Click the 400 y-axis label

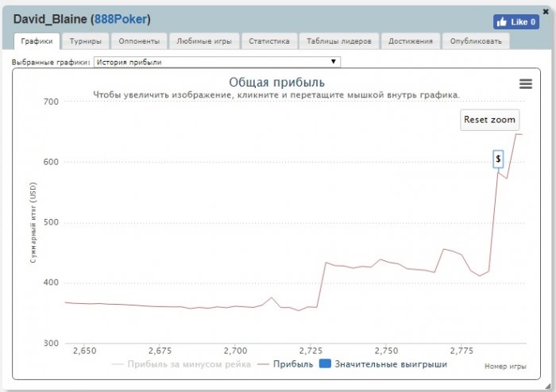51,282
